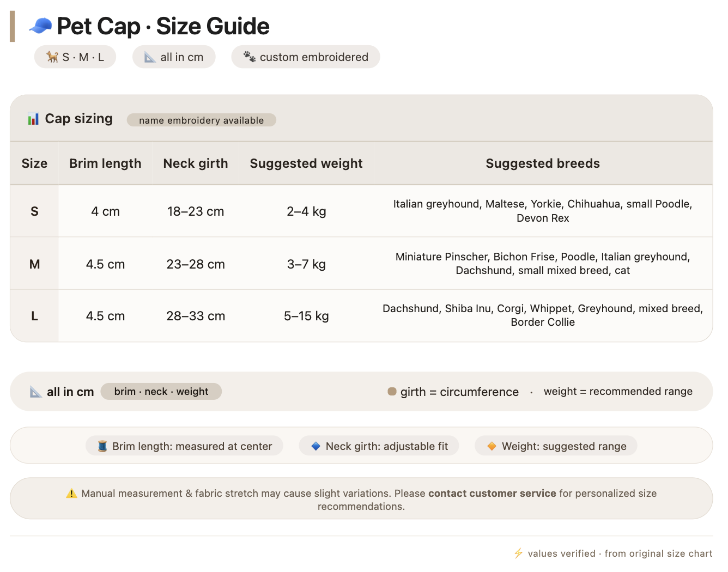Click the blue diamond icon beside Neck girth note
The image size is (728, 572).
[316, 446]
